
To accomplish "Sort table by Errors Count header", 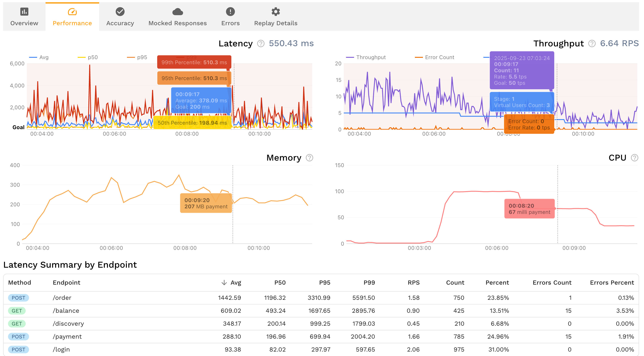I will click(x=552, y=283).
